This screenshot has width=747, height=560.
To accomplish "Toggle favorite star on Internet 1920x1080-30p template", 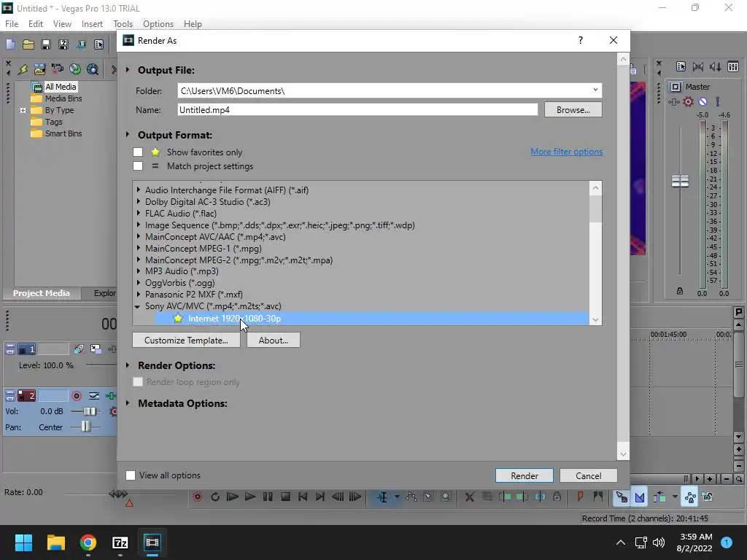I will 178,319.
